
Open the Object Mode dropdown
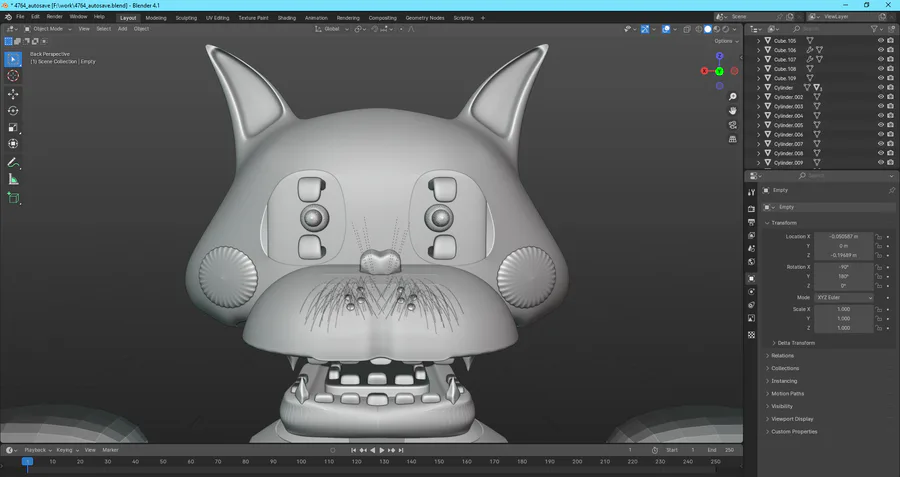48,29
